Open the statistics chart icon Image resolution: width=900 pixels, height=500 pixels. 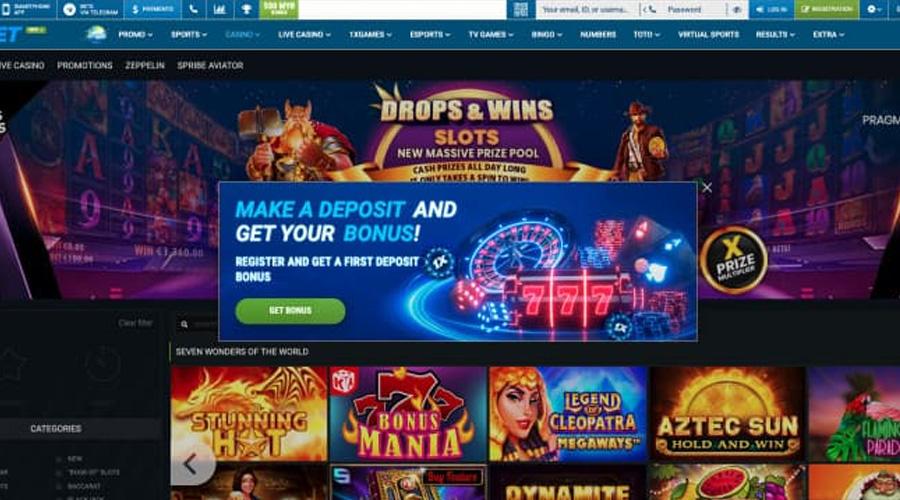click(219, 9)
